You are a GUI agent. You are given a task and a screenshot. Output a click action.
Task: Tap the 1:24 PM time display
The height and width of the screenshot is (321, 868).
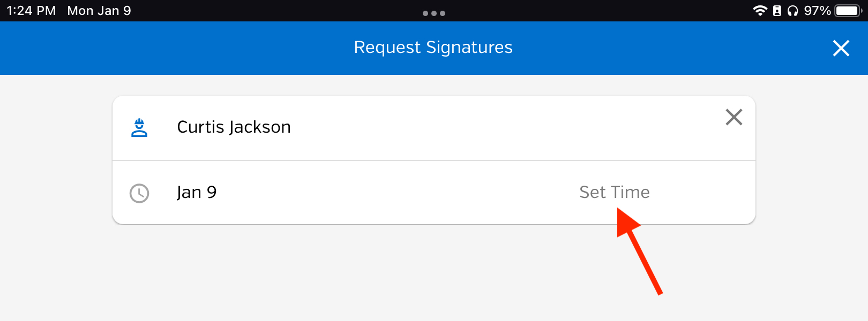tap(31, 11)
